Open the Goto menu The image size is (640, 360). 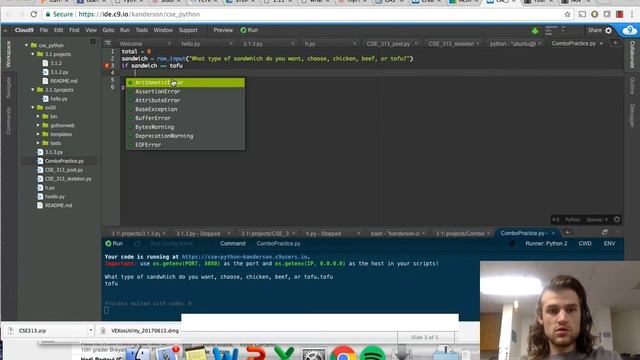click(x=108, y=30)
